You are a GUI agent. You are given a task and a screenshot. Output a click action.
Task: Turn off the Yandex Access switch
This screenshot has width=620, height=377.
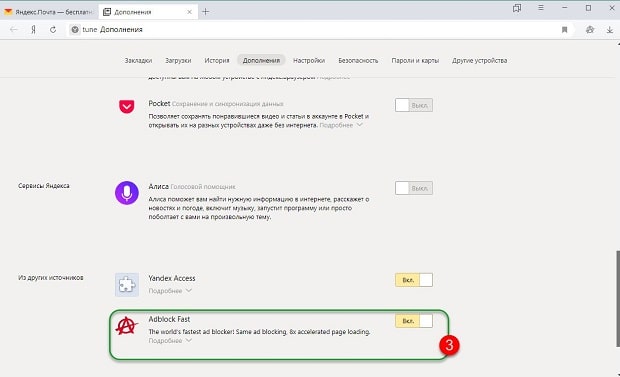point(414,280)
